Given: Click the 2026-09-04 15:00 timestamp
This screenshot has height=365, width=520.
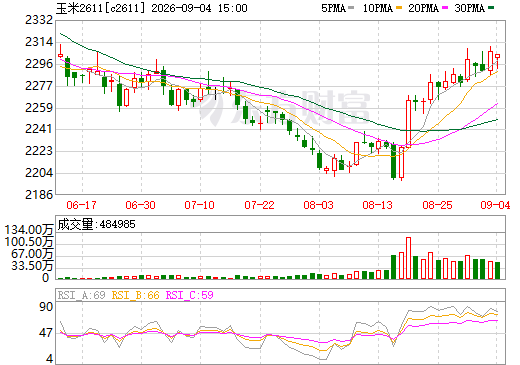Looking at the screenshot, I should 199,8.
